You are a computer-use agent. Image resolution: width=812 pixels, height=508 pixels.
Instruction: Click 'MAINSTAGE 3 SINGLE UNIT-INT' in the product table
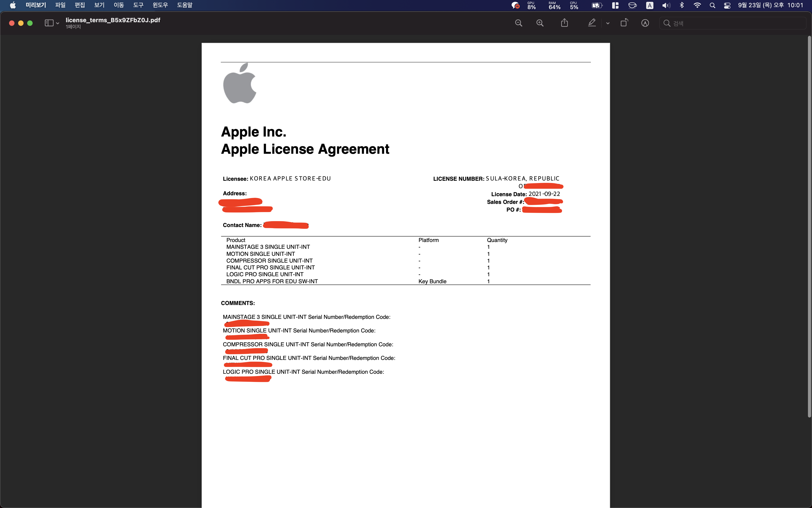point(268,247)
